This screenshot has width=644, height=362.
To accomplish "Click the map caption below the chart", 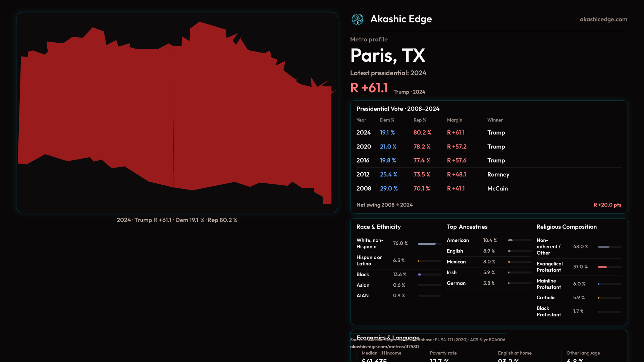I will pos(177,220).
